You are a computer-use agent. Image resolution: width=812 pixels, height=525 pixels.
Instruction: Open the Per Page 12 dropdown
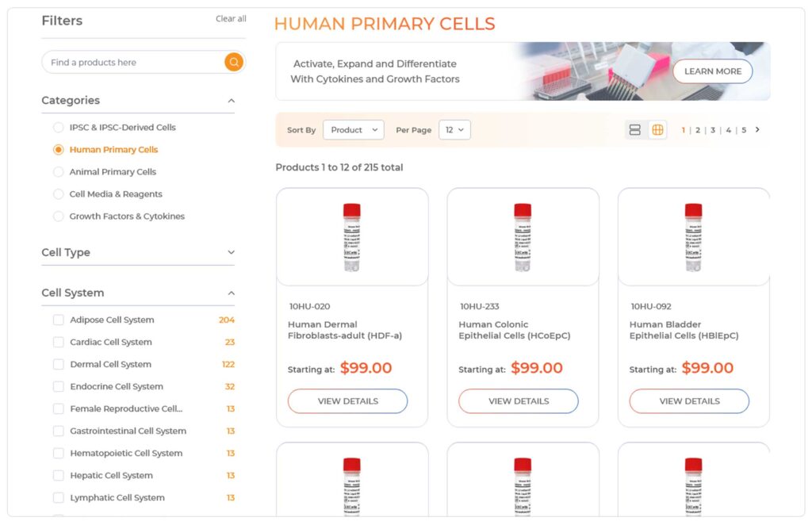pos(454,130)
